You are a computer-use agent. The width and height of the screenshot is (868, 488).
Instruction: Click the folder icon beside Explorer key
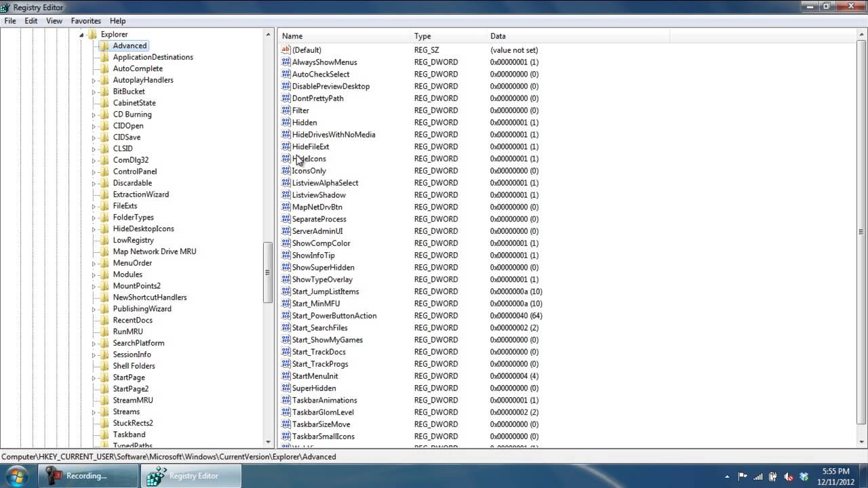[92, 34]
